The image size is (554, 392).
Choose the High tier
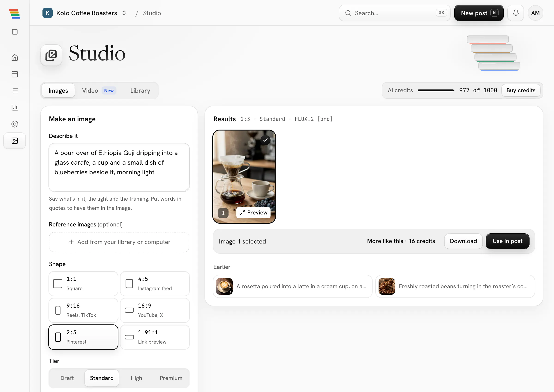click(136, 378)
